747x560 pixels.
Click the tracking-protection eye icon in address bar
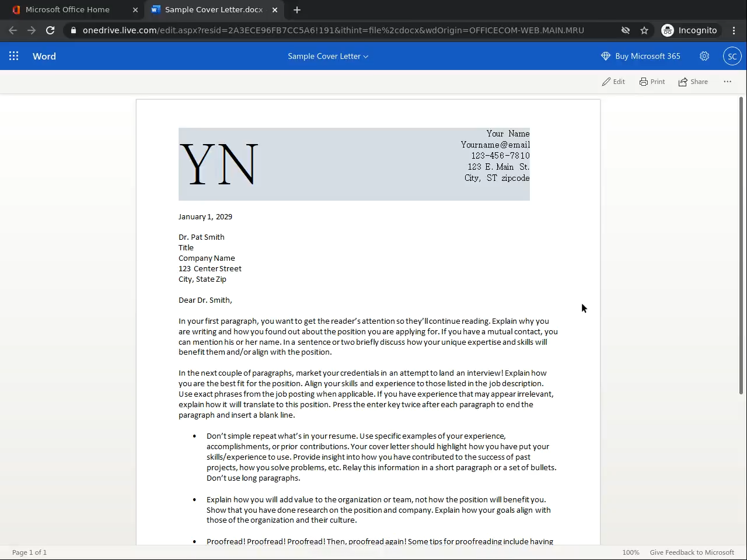[626, 30]
